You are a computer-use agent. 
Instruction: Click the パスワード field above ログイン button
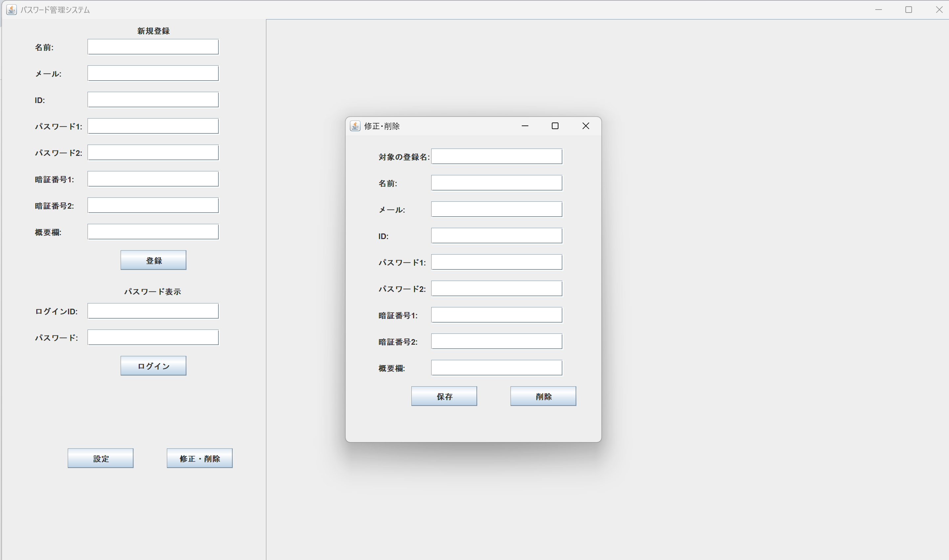[x=153, y=337]
